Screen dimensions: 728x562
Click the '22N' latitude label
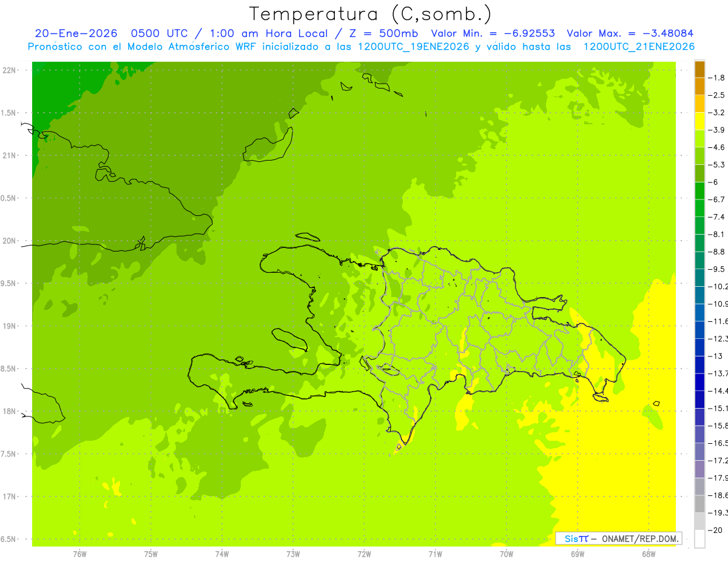(x=10, y=70)
